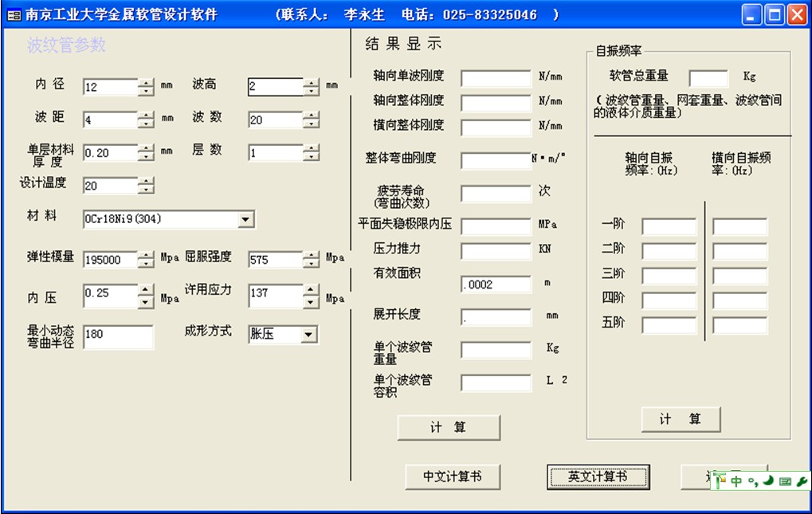
Task: Decrease 设计温度 with down spinner
Action: [x=147, y=190]
